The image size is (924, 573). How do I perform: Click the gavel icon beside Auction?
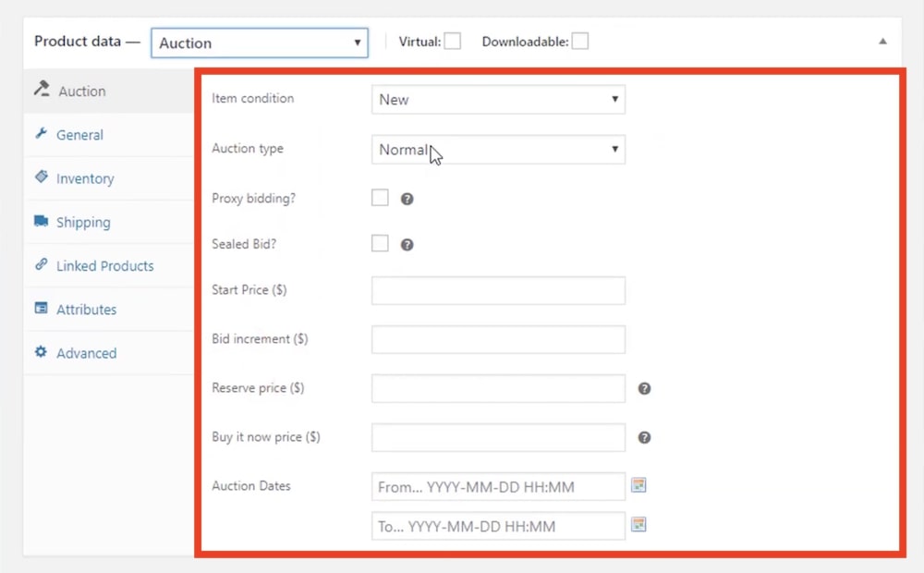[x=42, y=89]
